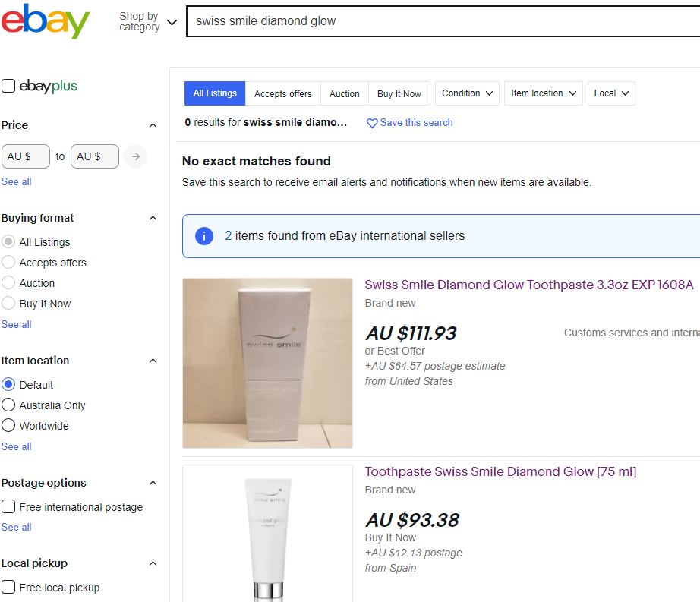
Task: Toggle the eBay Plus checkbox
Action: coord(8,87)
